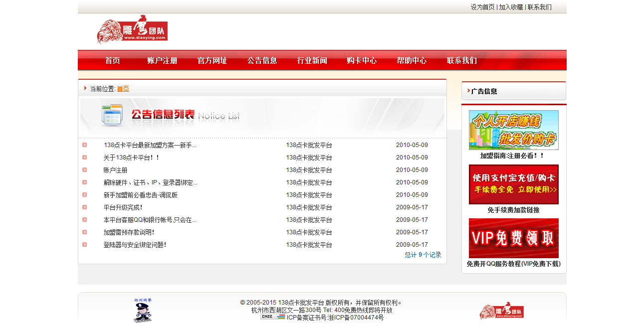Viewport: 644px width, 328px height.
Task: Click the ICP record badge icon in footer
Action: [272, 317]
